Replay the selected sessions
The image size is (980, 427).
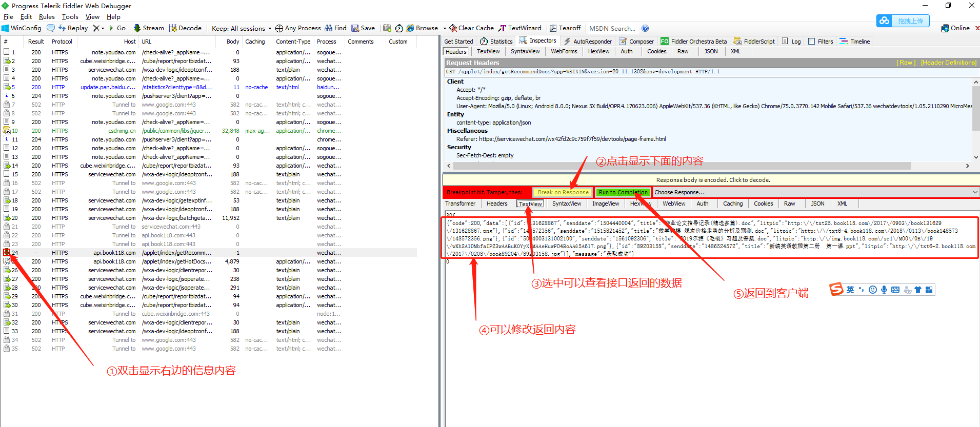[x=73, y=28]
